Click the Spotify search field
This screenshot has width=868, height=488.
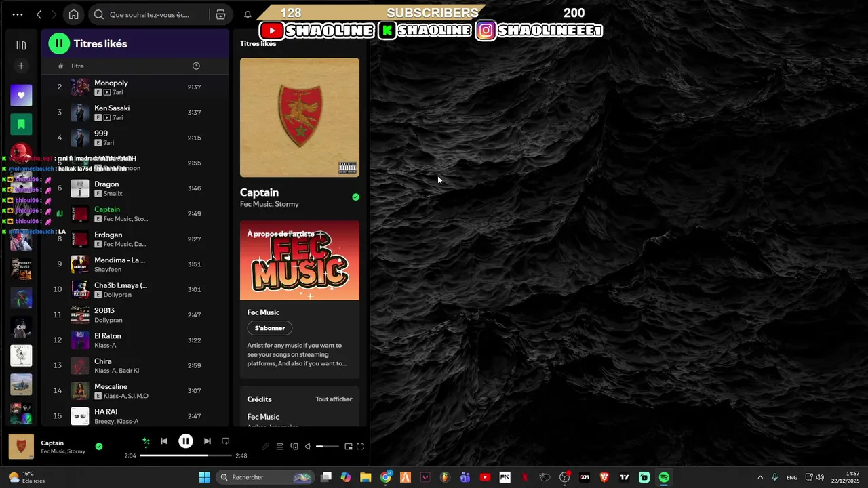pos(149,14)
